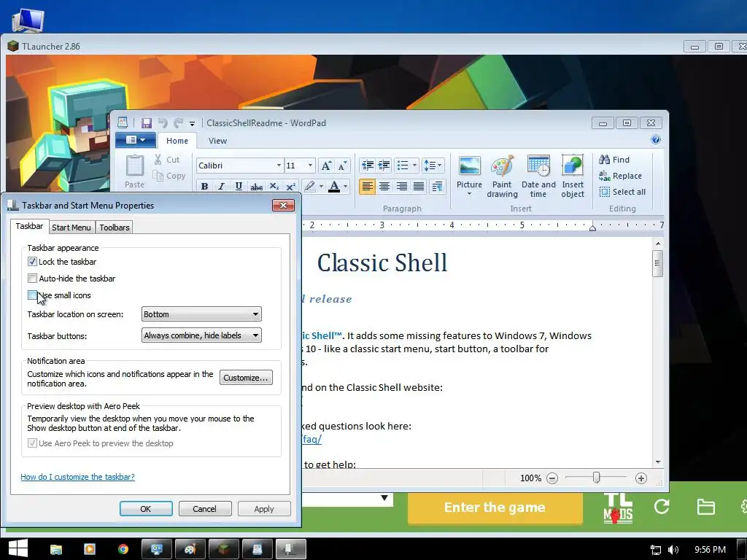Click Enter the game button
This screenshot has width=747, height=560.
point(495,507)
